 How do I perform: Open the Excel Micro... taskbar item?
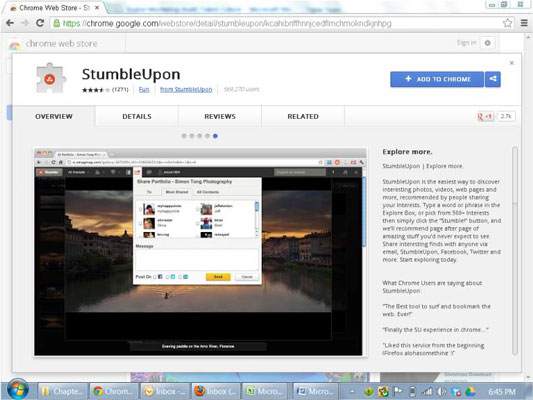[266, 391]
